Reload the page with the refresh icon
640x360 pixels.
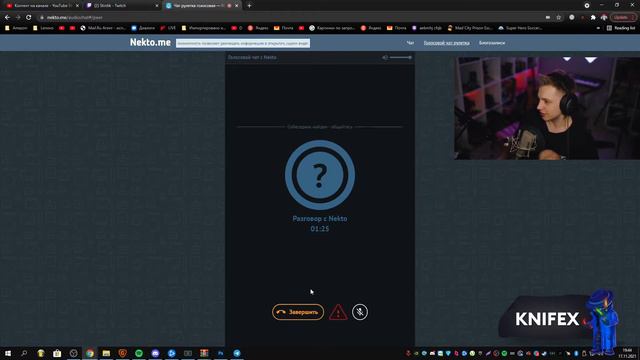pyautogui.click(x=29, y=18)
